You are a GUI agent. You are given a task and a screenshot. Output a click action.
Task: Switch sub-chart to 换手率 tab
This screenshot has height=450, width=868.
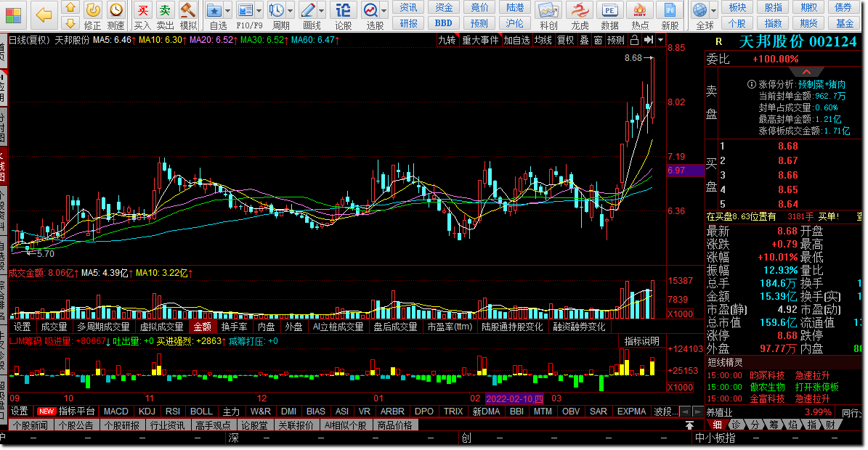tap(234, 327)
